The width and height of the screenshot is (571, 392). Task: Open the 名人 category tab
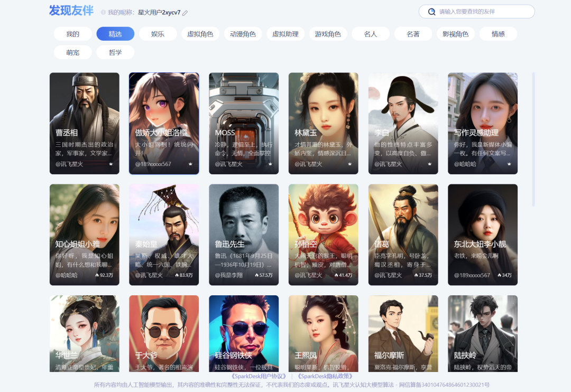click(371, 34)
